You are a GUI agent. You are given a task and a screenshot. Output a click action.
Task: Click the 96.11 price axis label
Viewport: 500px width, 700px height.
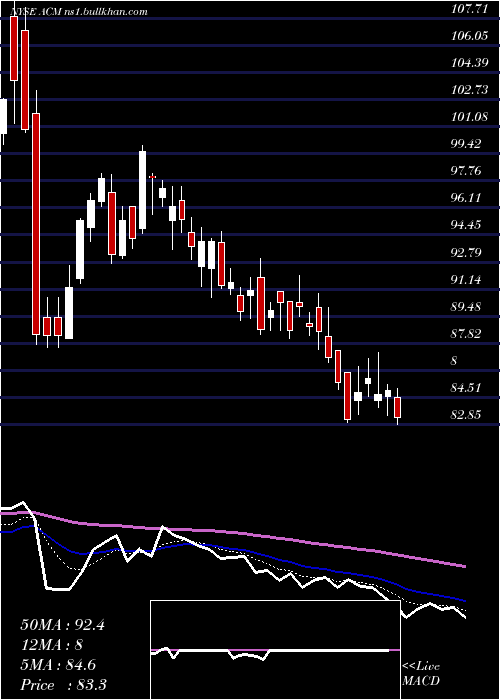tap(466, 198)
